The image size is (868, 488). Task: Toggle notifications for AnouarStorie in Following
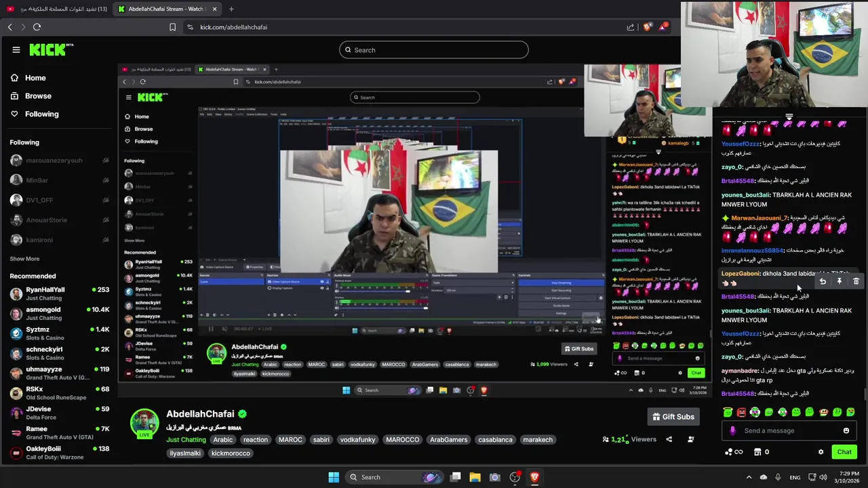click(x=106, y=220)
